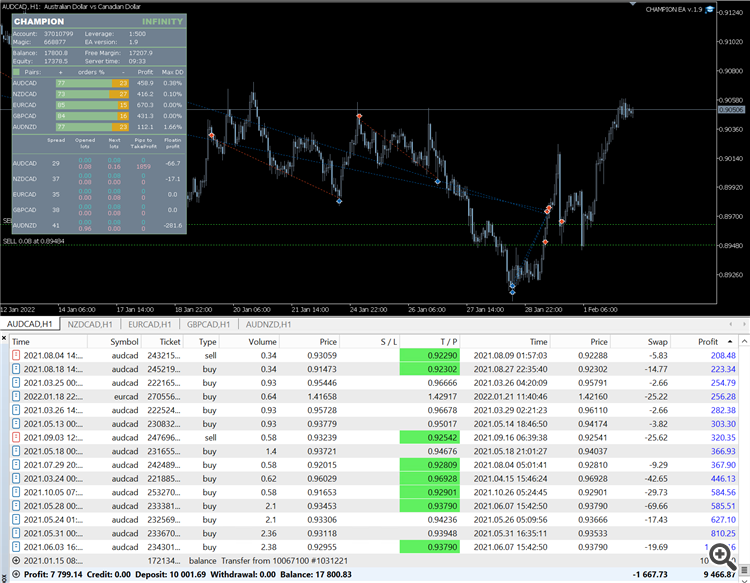Click the buy order icon for ticket 242489
Screen dimensions: 750x583
point(16,465)
